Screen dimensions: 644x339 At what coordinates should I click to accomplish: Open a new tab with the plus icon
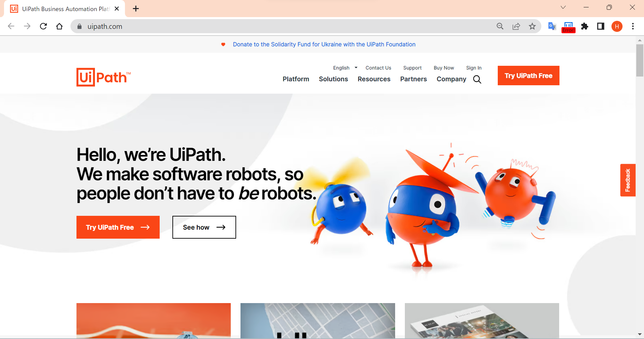[136, 9]
